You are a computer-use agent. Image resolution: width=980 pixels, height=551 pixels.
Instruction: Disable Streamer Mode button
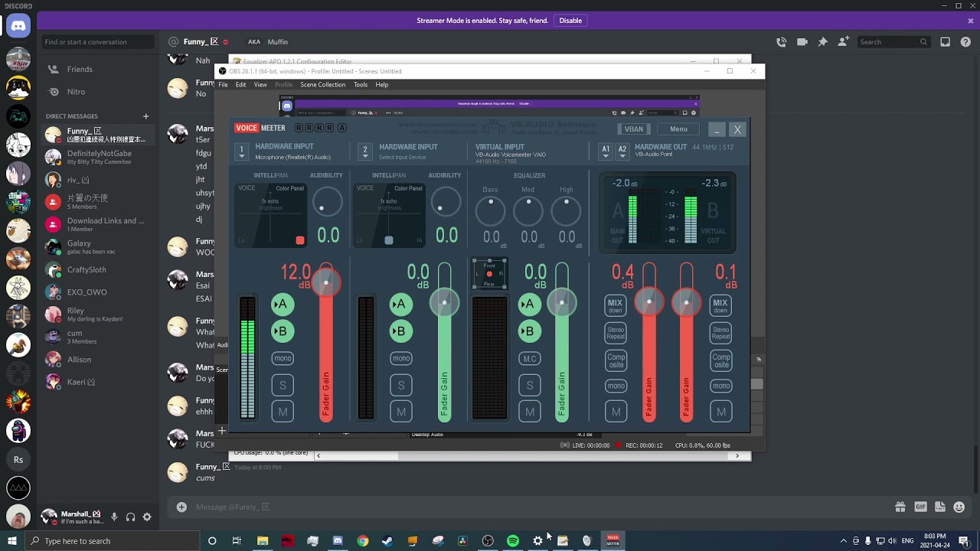[x=570, y=21]
